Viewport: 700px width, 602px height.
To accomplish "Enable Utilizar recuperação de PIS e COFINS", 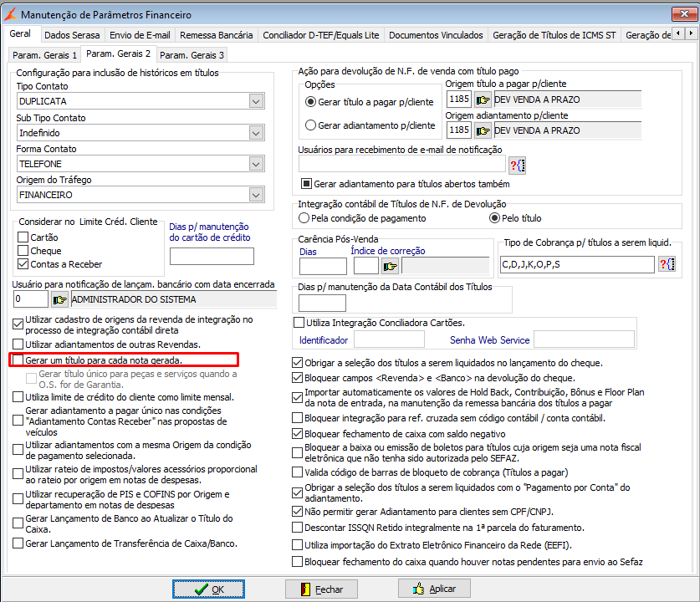I will (18, 498).
